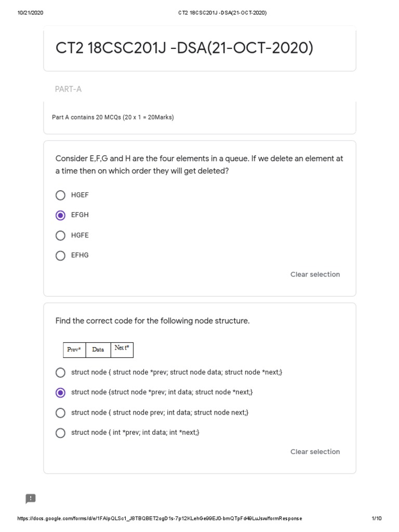Screen dimensions: 399x532
Task: Click the report problem feedback icon
Action: (x=31, y=499)
